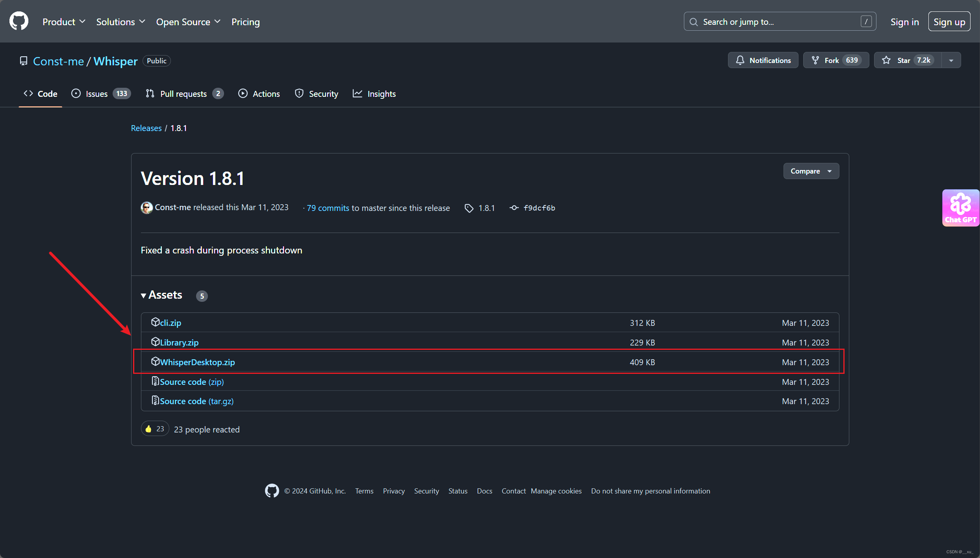Expand the Open Source menu
This screenshot has width=980, height=558.
tap(188, 22)
